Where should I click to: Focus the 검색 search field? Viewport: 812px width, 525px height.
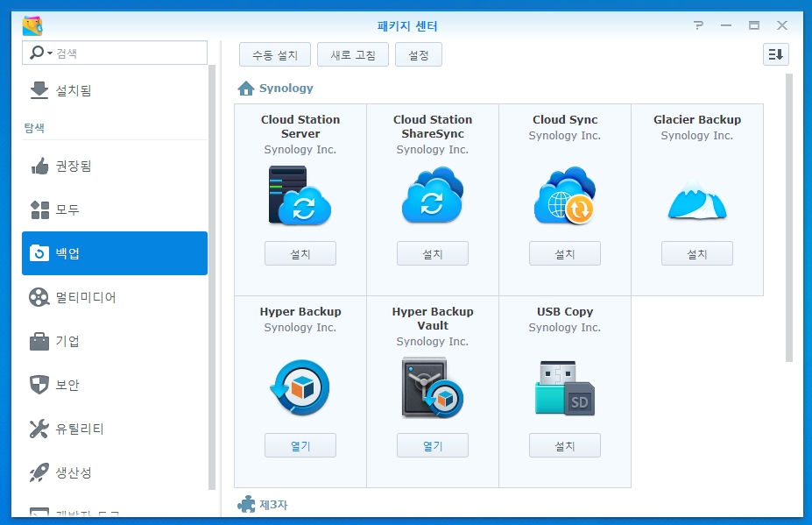pyautogui.click(x=115, y=53)
